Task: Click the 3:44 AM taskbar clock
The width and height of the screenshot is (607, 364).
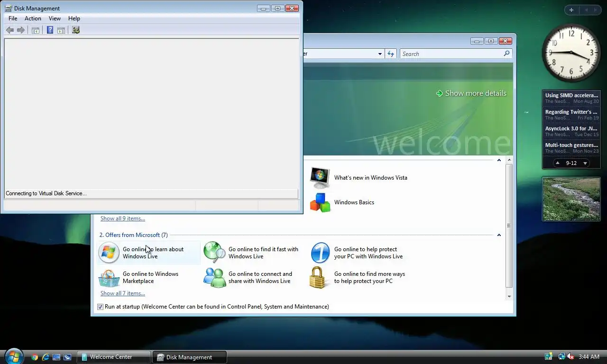Action: point(589,357)
